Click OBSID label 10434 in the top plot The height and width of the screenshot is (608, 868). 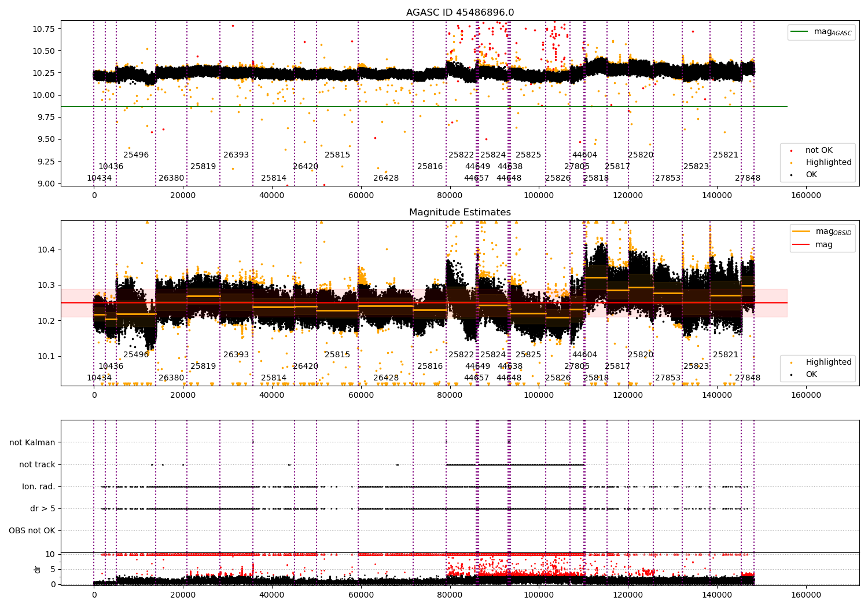[100, 178]
